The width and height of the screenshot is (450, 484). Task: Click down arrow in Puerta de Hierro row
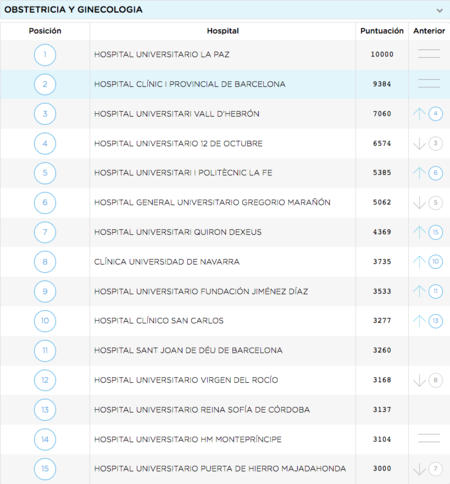pos(419,469)
